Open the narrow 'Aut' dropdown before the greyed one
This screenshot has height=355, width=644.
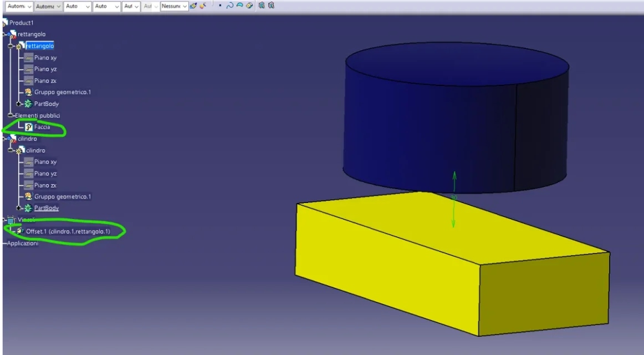tap(131, 6)
